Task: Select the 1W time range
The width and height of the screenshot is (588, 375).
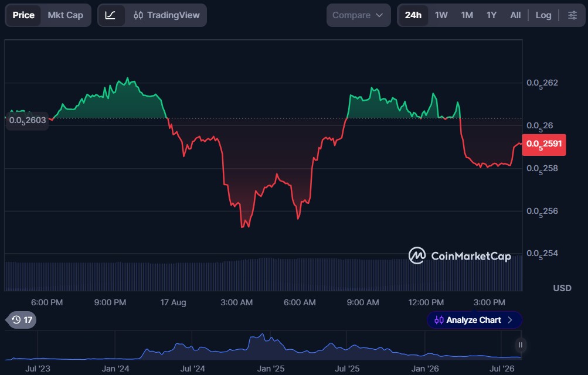Action: [x=441, y=15]
